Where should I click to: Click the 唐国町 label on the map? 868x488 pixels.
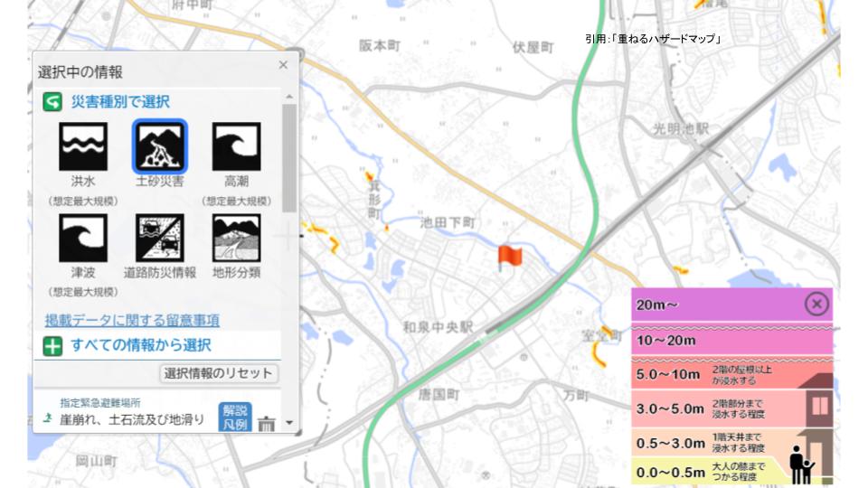click(x=439, y=395)
